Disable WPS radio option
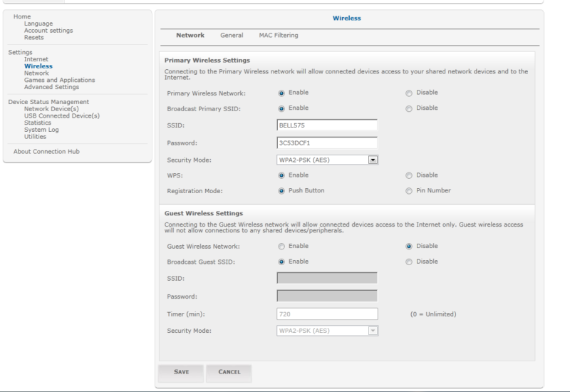This screenshot has width=570, height=392. point(409,175)
